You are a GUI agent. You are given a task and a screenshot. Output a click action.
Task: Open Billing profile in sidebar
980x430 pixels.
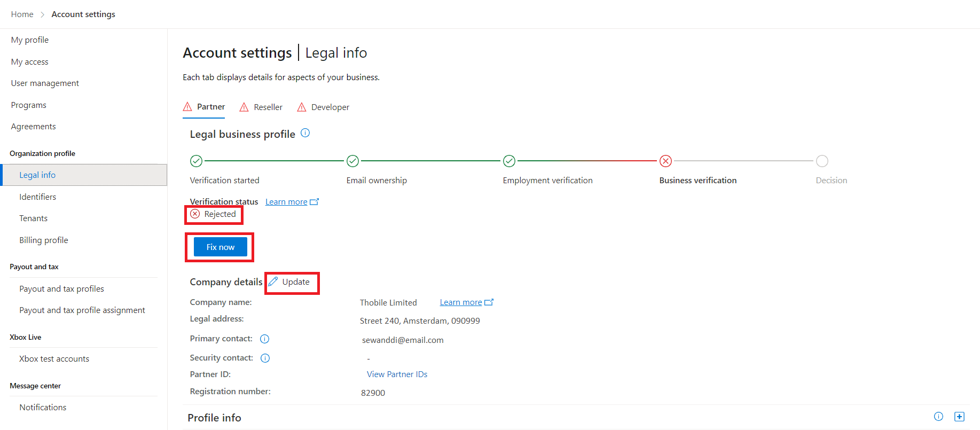coord(44,240)
